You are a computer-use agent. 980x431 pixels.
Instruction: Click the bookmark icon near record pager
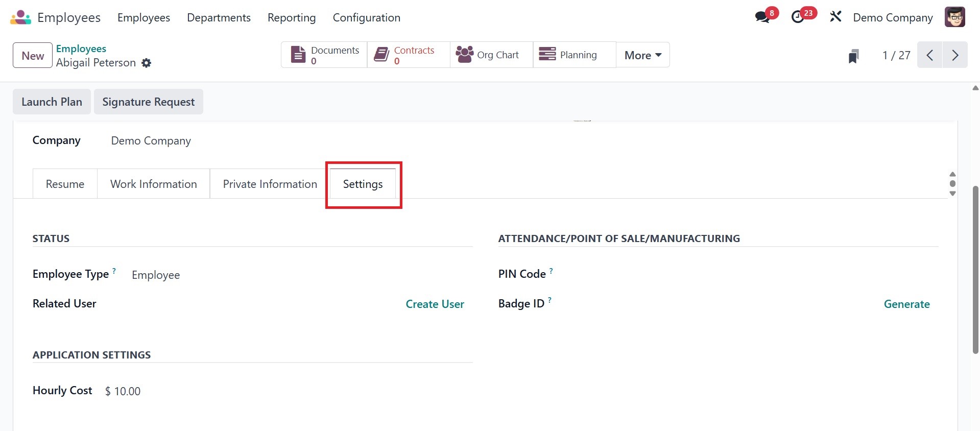point(853,56)
